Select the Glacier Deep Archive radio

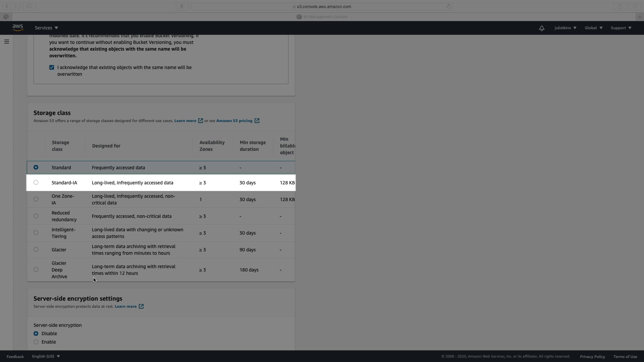click(x=36, y=270)
